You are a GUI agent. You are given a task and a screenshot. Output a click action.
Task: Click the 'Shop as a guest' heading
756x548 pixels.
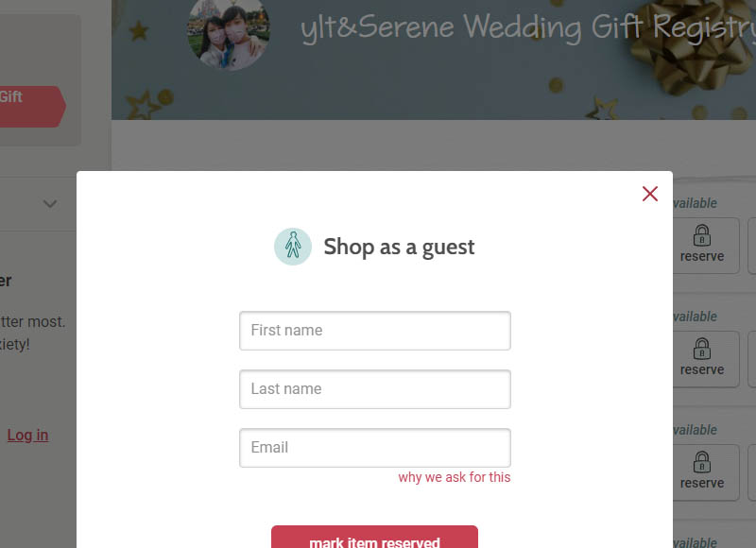[x=399, y=247]
